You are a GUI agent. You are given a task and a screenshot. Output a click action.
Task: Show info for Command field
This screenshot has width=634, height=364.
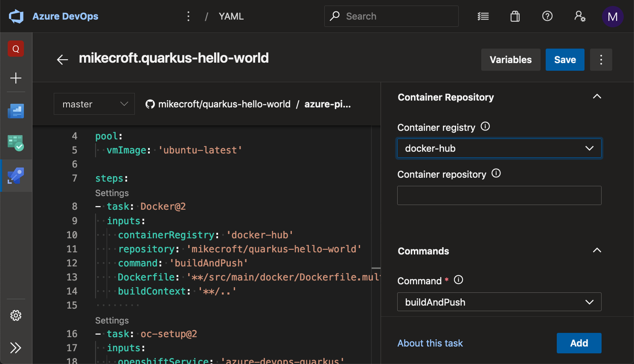[x=459, y=280]
